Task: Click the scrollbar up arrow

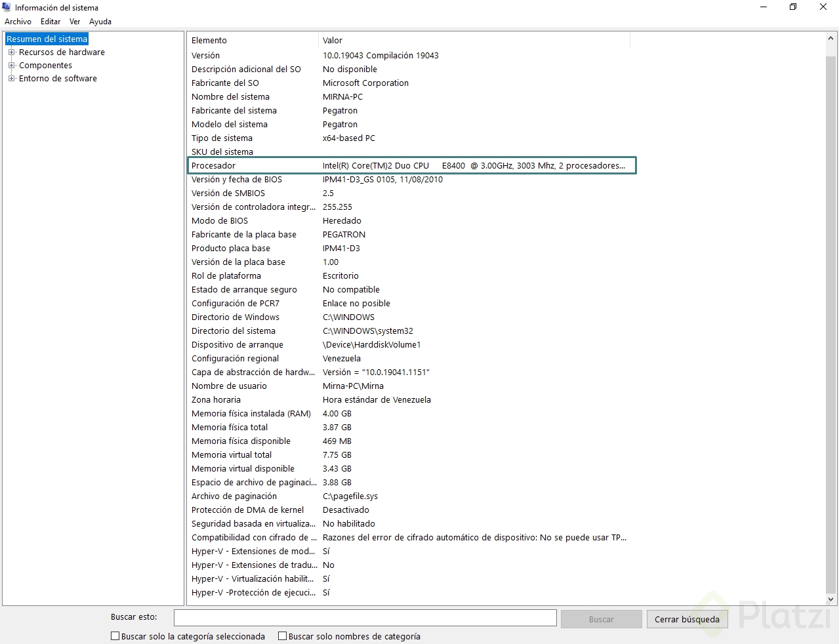Action: click(x=830, y=39)
